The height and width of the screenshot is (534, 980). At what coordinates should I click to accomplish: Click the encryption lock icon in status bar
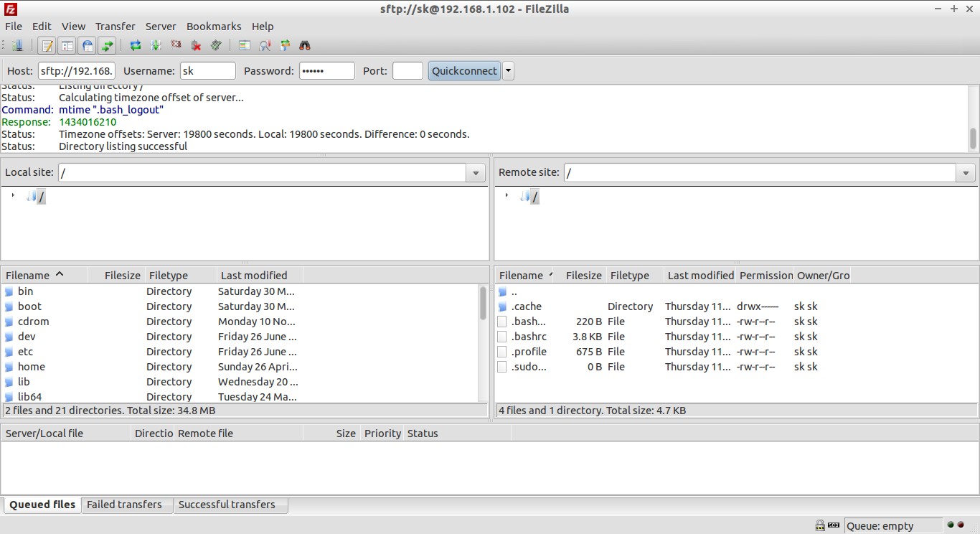[x=820, y=525]
